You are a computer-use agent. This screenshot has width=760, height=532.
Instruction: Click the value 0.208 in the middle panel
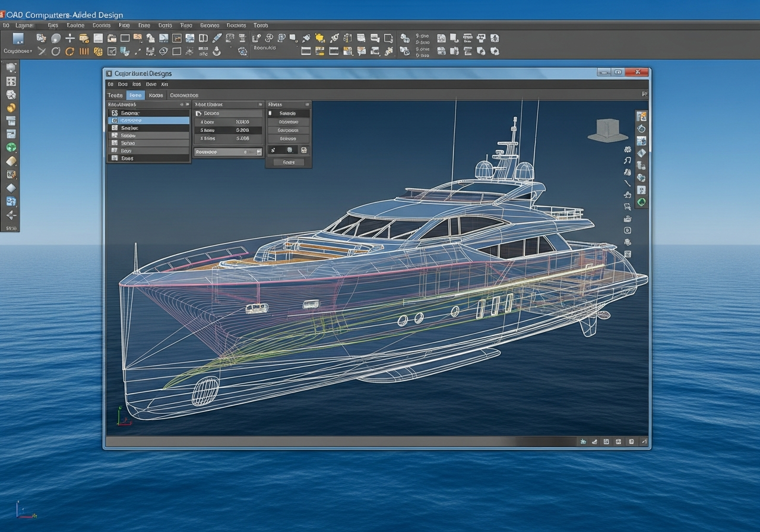242,130
